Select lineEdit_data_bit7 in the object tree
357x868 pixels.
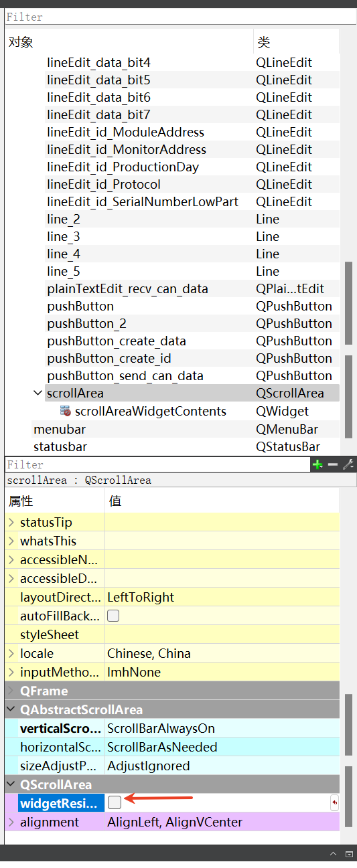98,115
